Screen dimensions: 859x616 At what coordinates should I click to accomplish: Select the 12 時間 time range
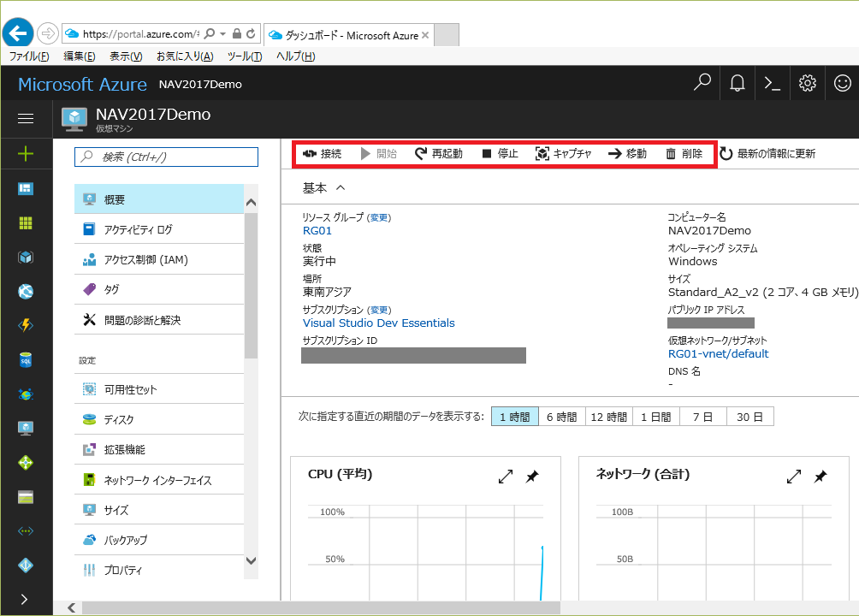pyautogui.click(x=608, y=417)
